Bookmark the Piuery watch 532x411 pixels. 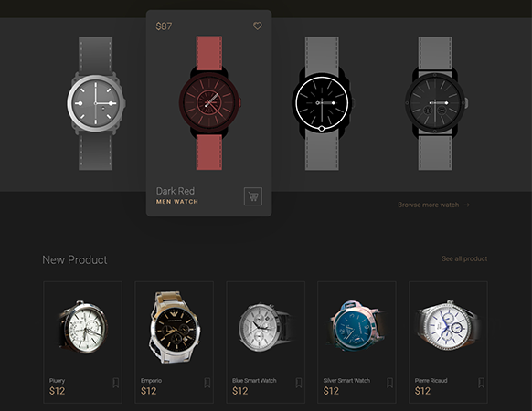[x=116, y=383]
